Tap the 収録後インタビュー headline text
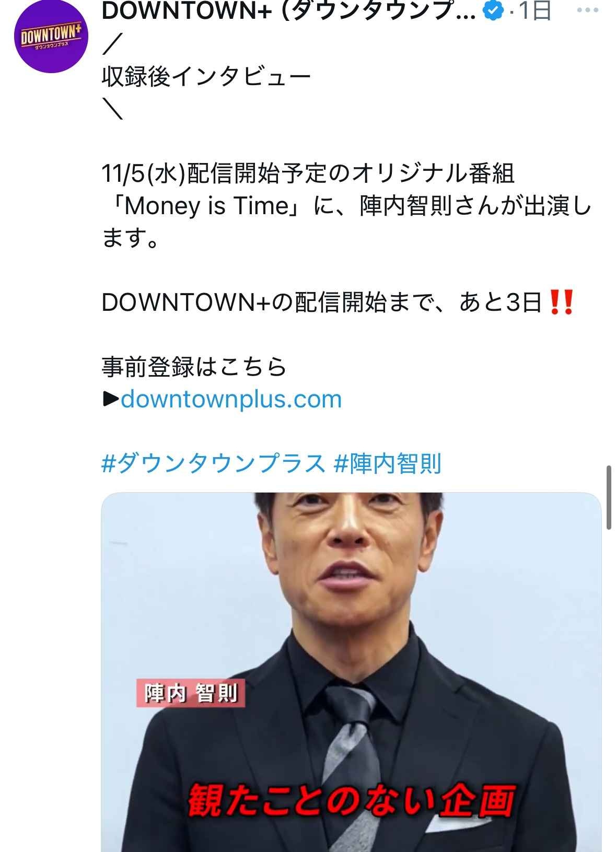 click(x=206, y=77)
